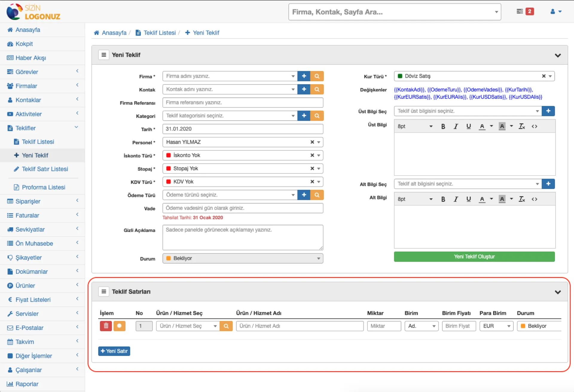The width and height of the screenshot is (574, 392).
Task: Open Anasayfa in sidebar
Action: click(42, 30)
